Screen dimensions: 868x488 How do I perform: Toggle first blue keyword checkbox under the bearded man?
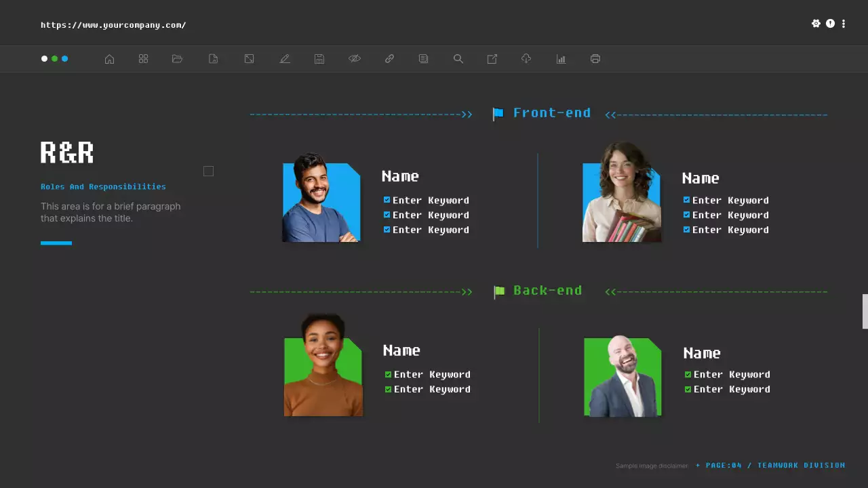click(387, 200)
